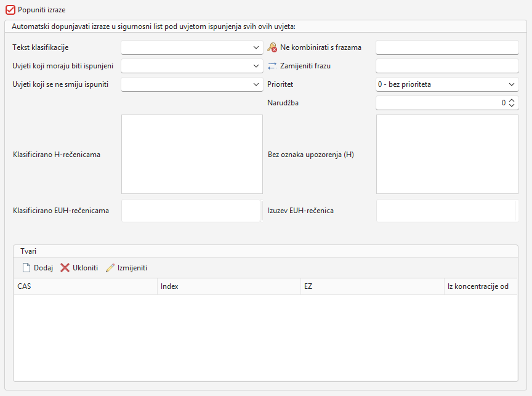532x396 pixels.
Task: Click the red X Ukloniti icon
Action: click(65, 268)
